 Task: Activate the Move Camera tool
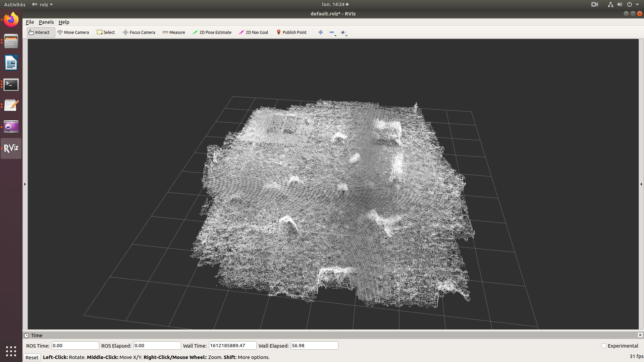pos(73,32)
